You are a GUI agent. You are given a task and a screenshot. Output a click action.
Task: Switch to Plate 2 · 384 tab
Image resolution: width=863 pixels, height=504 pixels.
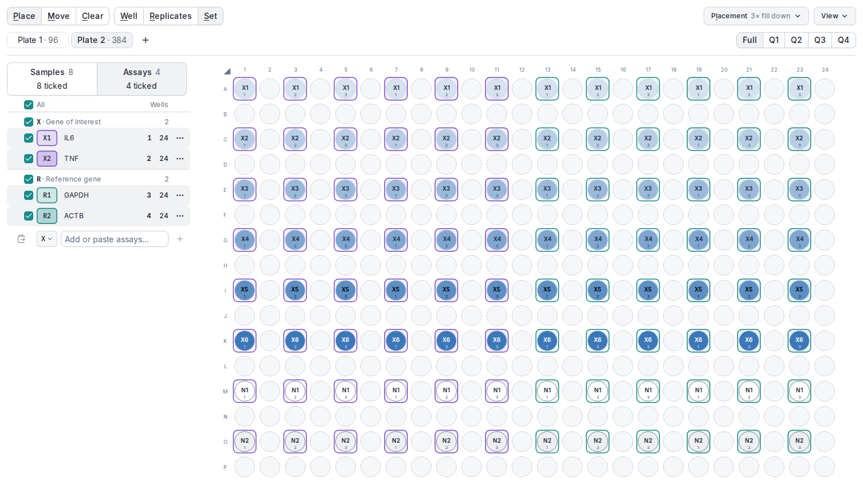click(102, 40)
